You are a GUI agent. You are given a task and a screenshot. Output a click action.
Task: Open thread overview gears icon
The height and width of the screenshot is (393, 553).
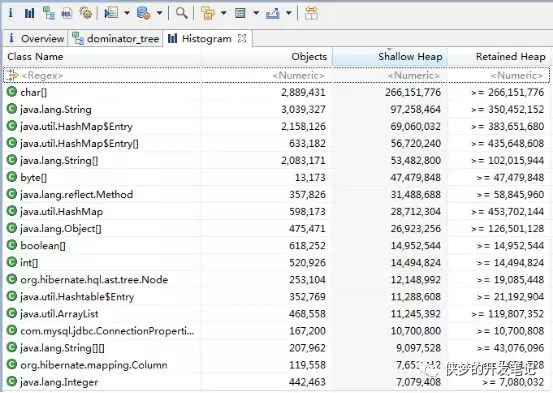pos(86,13)
